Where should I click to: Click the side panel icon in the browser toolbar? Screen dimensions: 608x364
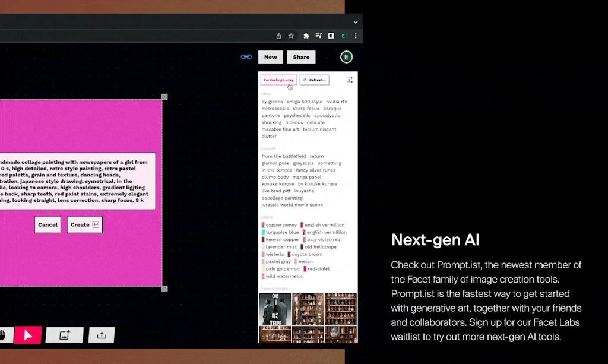331,36
